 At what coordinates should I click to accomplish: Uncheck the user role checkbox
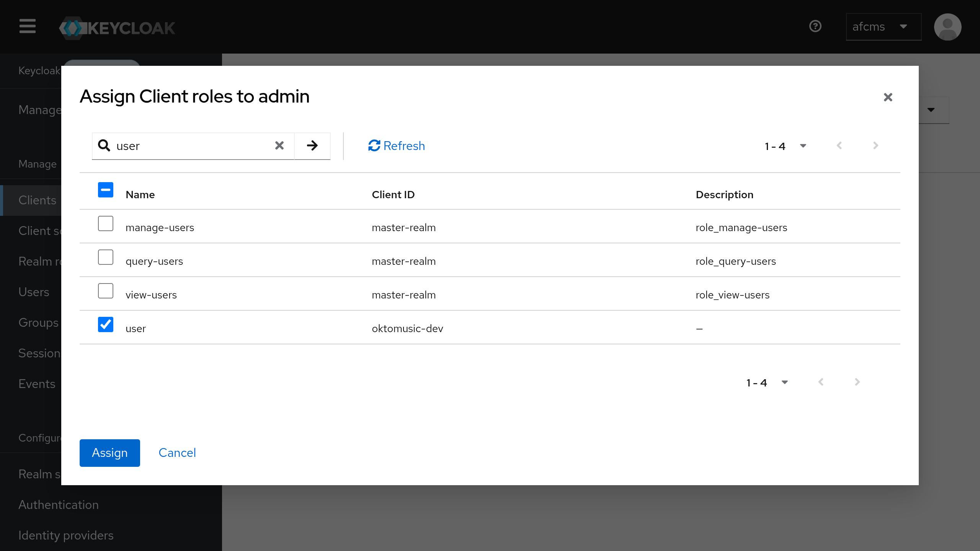(x=105, y=324)
